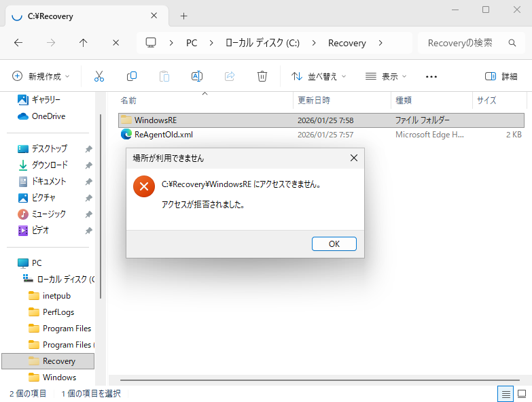Toggle the 詳細 details pane
532x402 pixels.
point(501,76)
